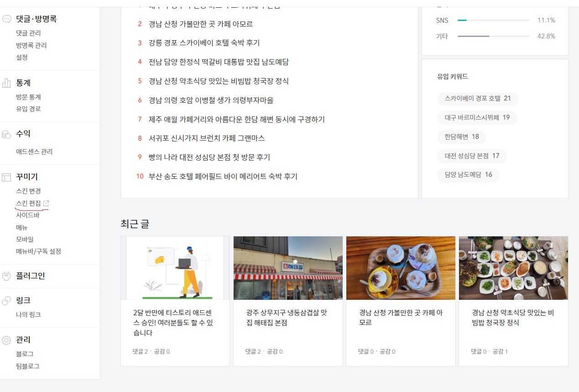
Task: Click keyword chip 스카이베이 경포 호텔 21
Action: point(478,99)
